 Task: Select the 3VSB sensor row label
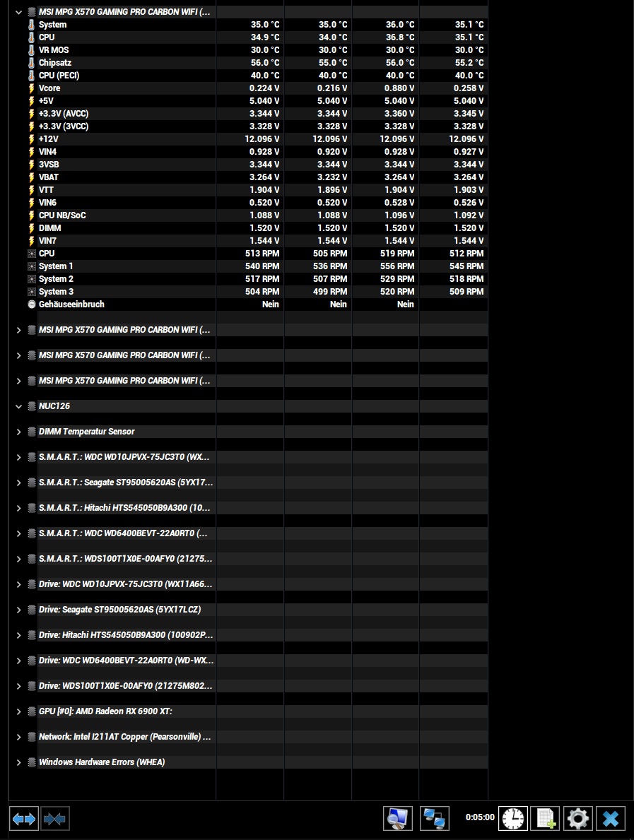(49, 165)
